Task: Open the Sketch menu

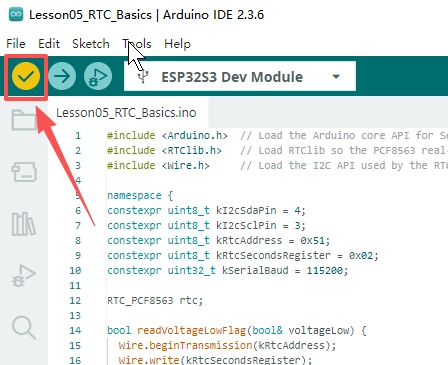Action: 91,44
